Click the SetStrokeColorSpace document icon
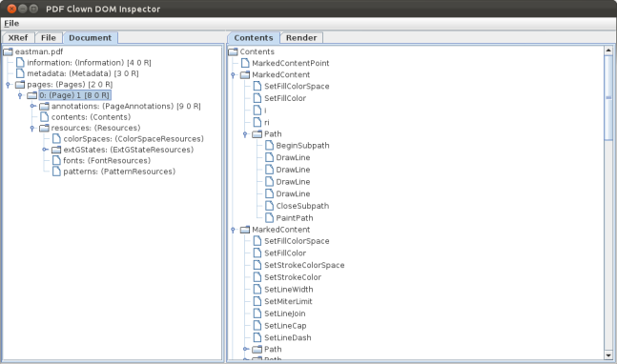This screenshot has width=617, height=364. pos(257,265)
